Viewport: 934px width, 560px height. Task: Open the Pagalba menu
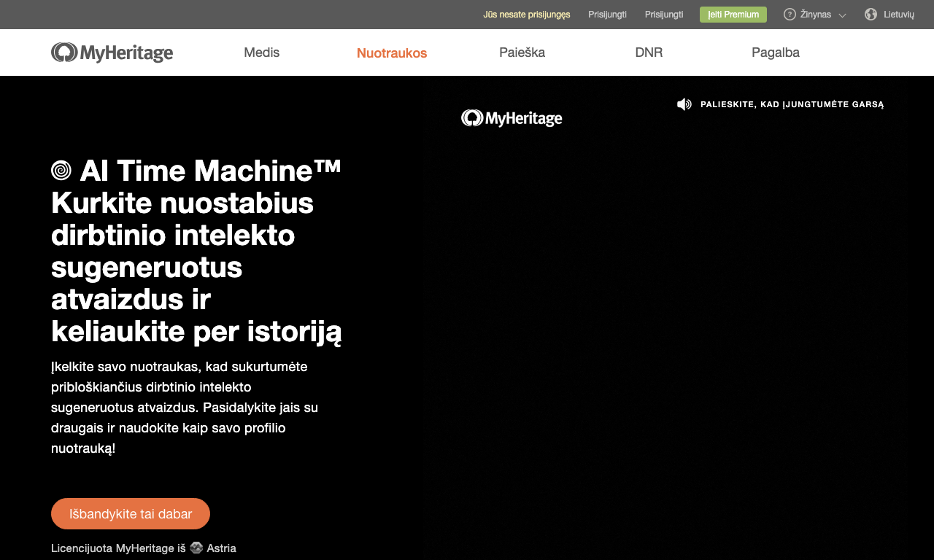click(776, 52)
